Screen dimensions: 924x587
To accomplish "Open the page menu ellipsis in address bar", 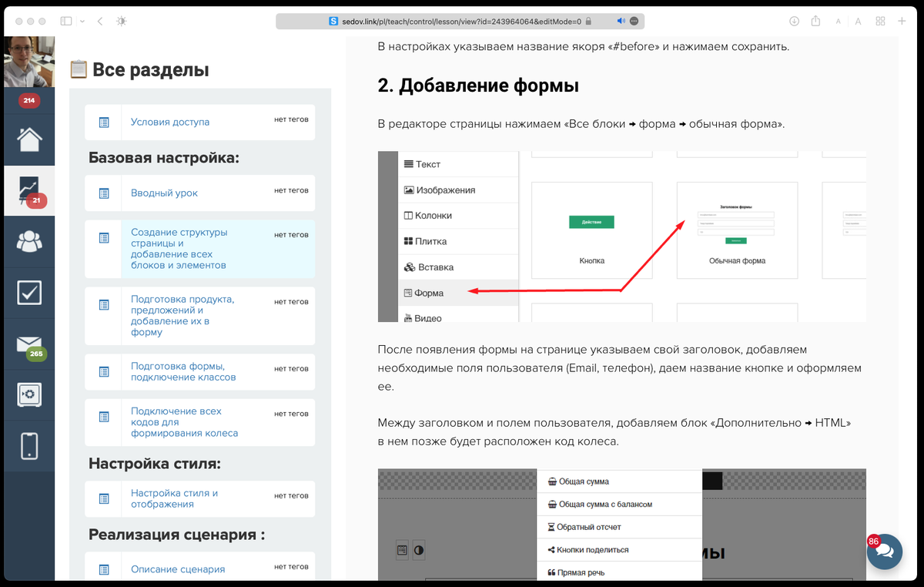I will click(x=634, y=22).
